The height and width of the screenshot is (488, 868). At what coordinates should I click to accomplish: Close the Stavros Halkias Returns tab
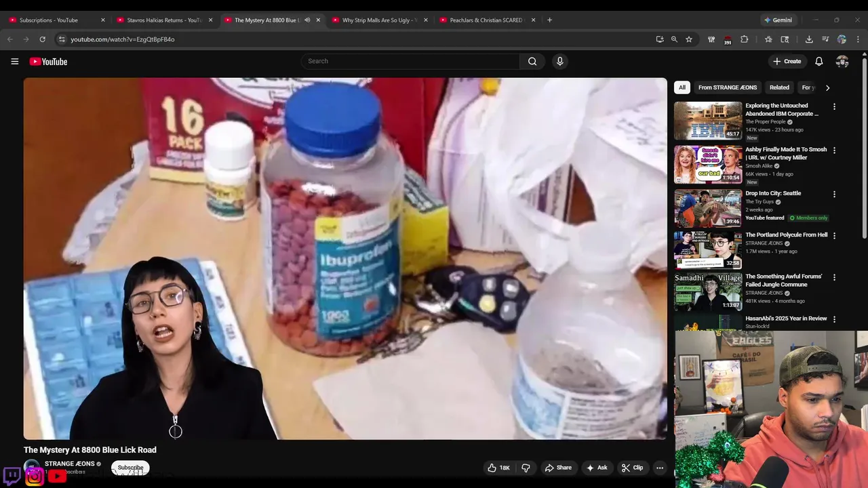[x=210, y=20]
